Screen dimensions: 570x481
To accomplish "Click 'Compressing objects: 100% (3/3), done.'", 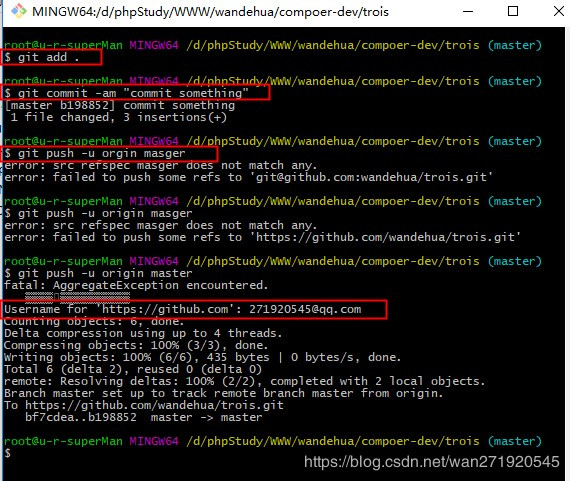I will pos(136,345).
